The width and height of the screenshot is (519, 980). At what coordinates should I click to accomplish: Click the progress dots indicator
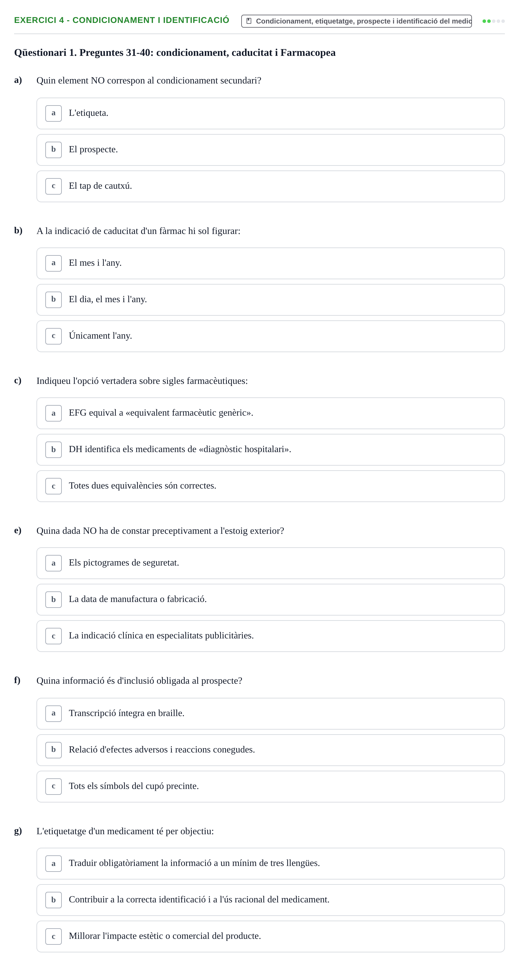pyautogui.click(x=493, y=21)
